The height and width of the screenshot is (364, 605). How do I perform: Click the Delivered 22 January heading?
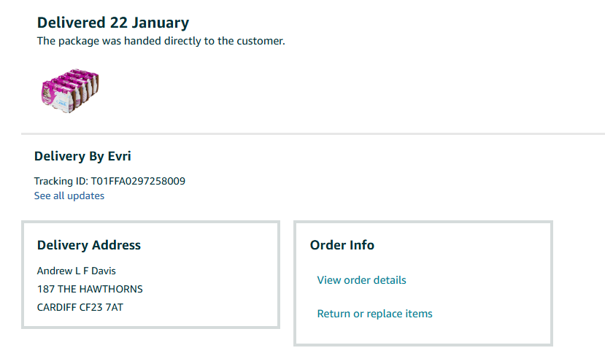112,23
